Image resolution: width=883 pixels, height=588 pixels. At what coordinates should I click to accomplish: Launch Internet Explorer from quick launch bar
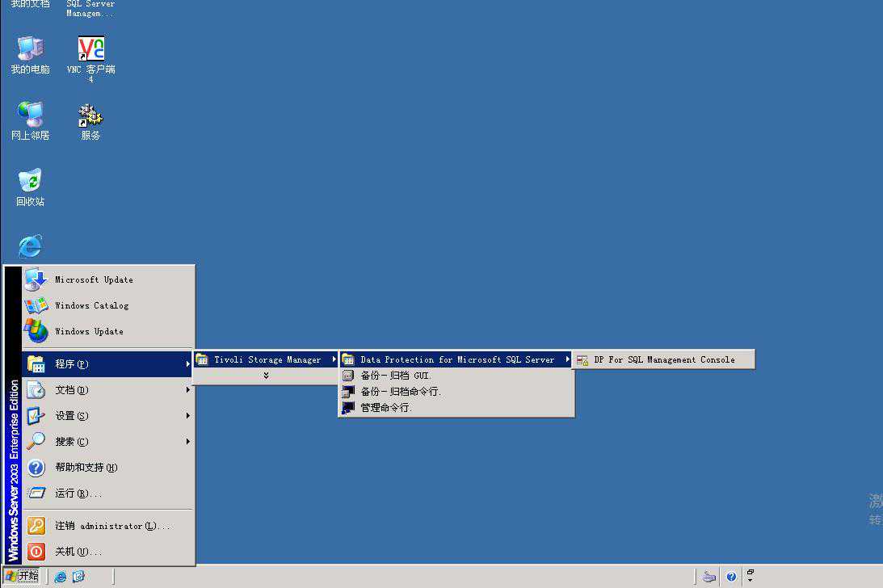click(x=61, y=577)
